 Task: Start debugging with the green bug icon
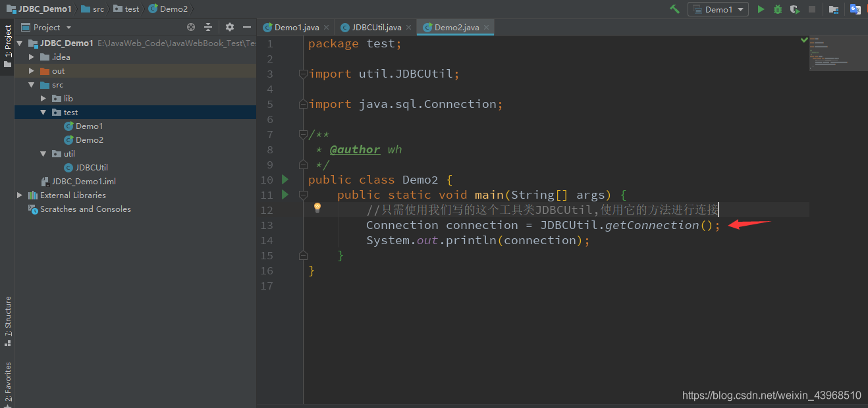click(x=778, y=9)
